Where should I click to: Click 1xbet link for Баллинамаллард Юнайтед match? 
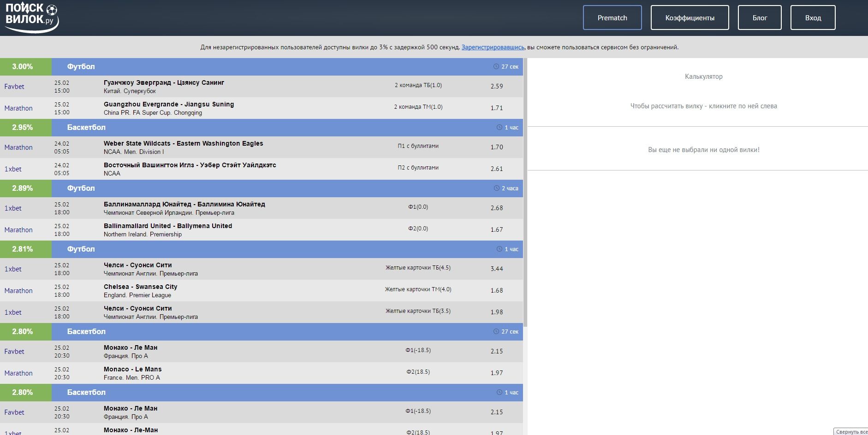coord(13,208)
